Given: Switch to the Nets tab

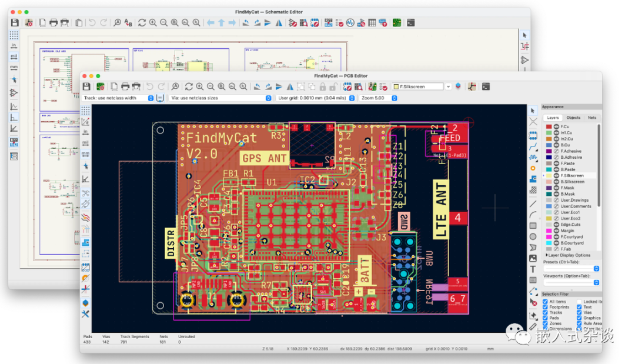Looking at the screenshot, I should [x=591, y=118].
